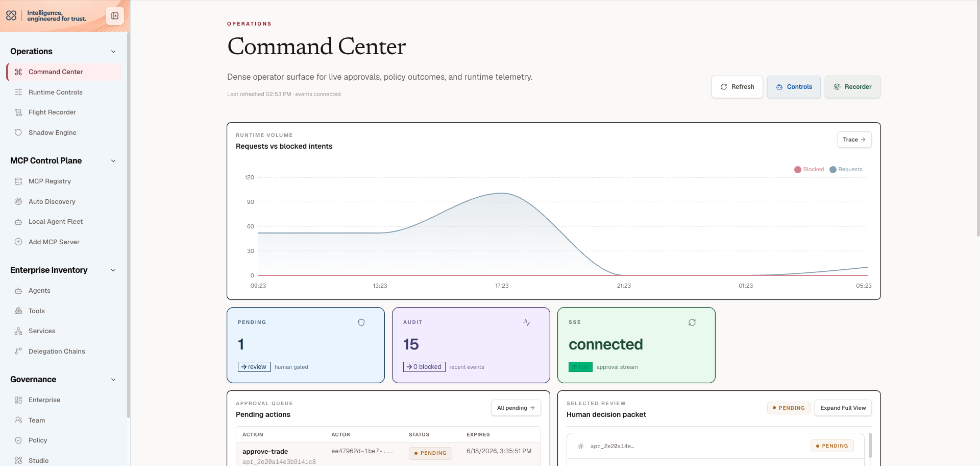The width and height of the screenshot is (980, 466).
Task: Click the Flight Recorder icon
Action: (18, 112)
